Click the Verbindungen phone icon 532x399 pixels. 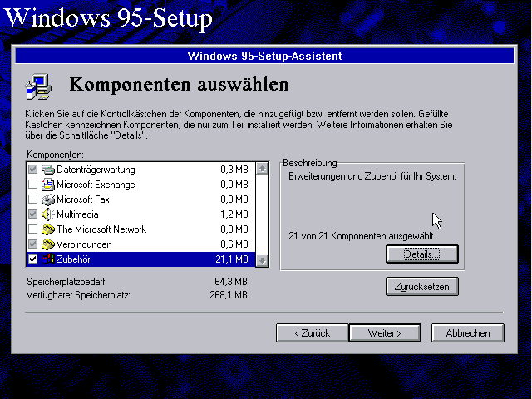[48, 244]
